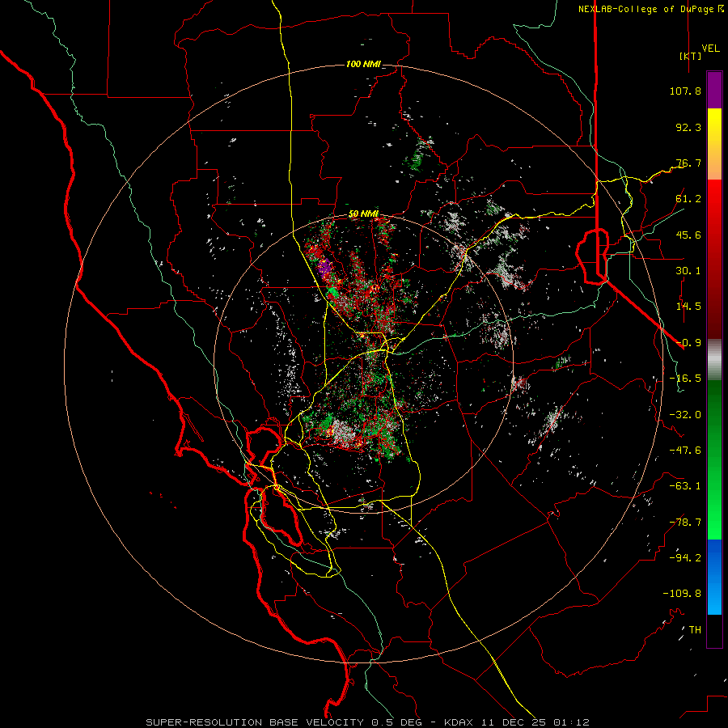This screenshot has height=728, width=728.
Task: Click the 30.1 velocity scale value
Action: tap(688, 271)
